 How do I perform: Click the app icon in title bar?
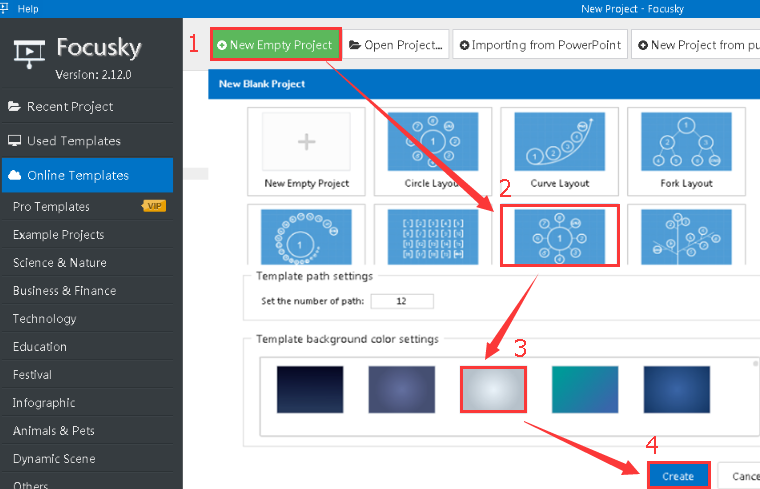4,8
